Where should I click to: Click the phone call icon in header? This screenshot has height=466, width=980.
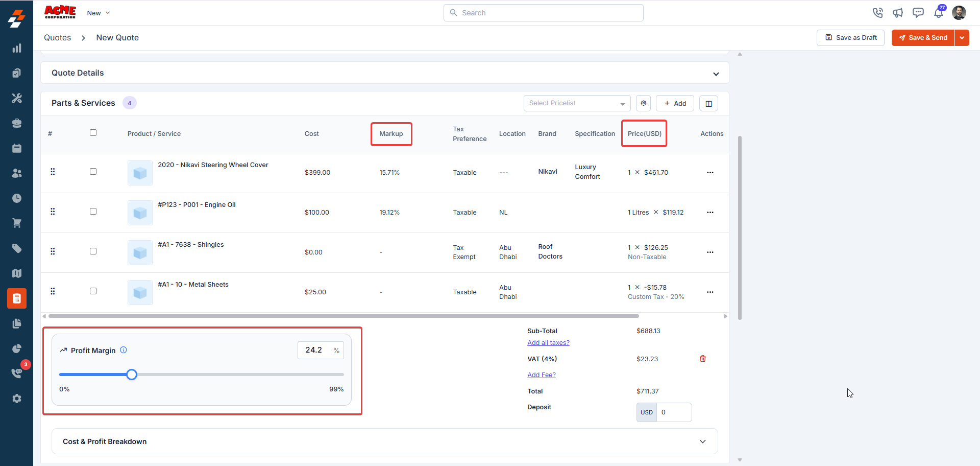[877, 13]
